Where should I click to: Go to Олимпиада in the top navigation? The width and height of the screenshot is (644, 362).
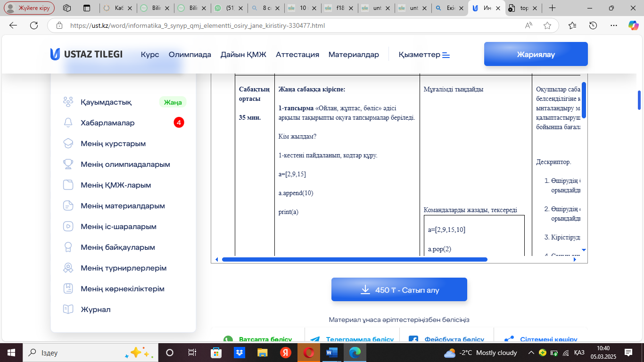pyautogui.click(x=190, y=55)
